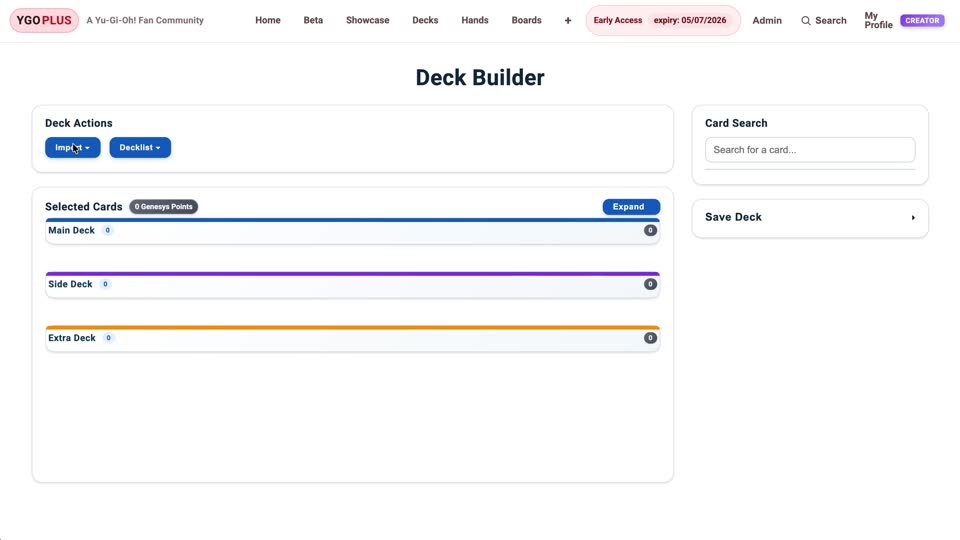Open the plus menu in navigation bar
Viewport: 960px width, 540px height.
click(568, 21)
